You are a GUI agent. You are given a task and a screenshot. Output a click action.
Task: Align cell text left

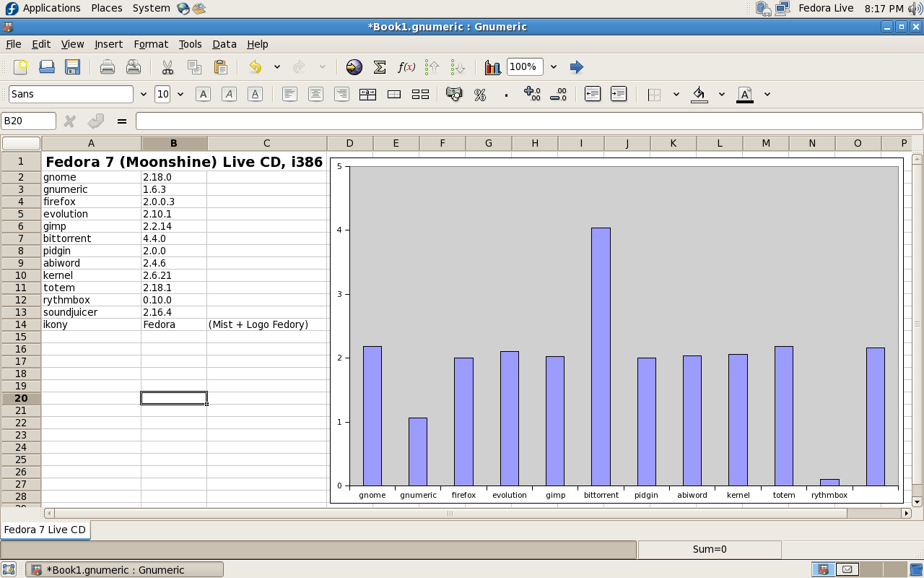pyautogui.click(x=289, y=94)
